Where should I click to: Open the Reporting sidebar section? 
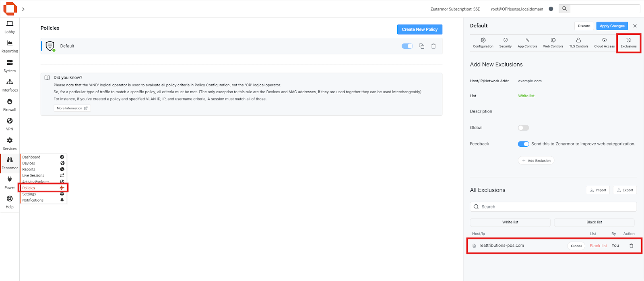pyautogui.click(x=10, y=46)
